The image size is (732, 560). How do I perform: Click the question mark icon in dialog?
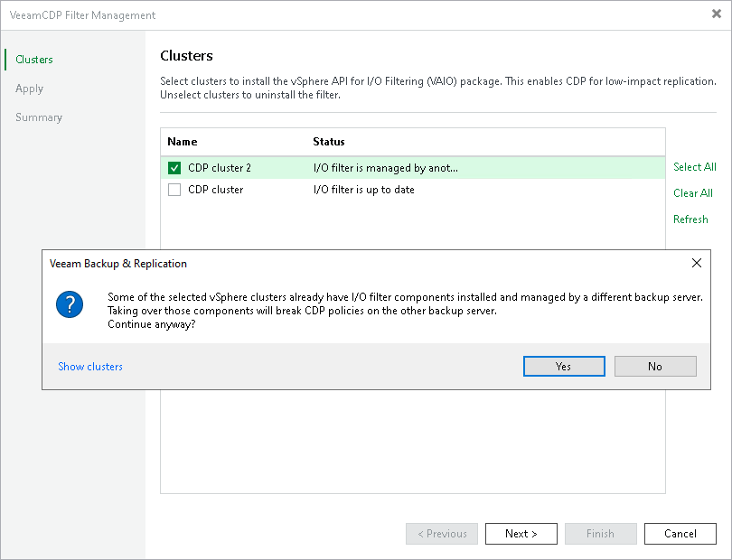point(70,304)
